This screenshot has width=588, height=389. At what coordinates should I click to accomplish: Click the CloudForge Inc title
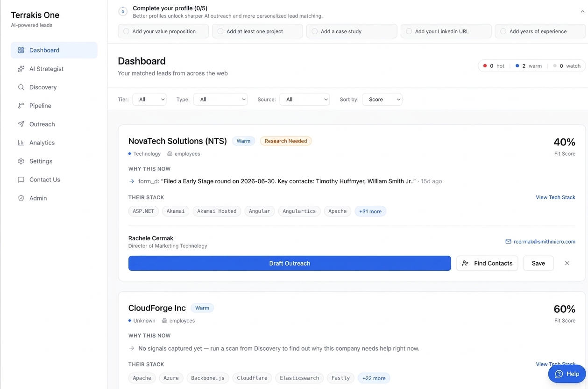point(157,308)
